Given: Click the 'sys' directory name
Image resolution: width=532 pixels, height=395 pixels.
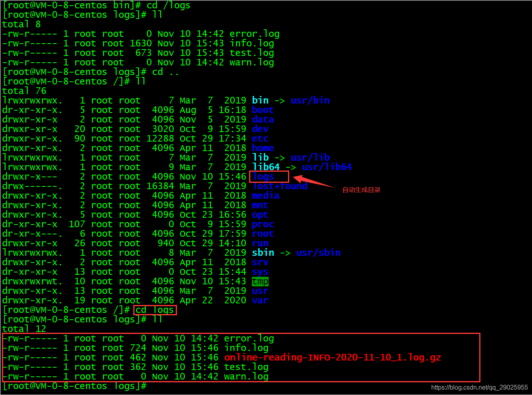Looking at the screenshot, I should (260, 272).
